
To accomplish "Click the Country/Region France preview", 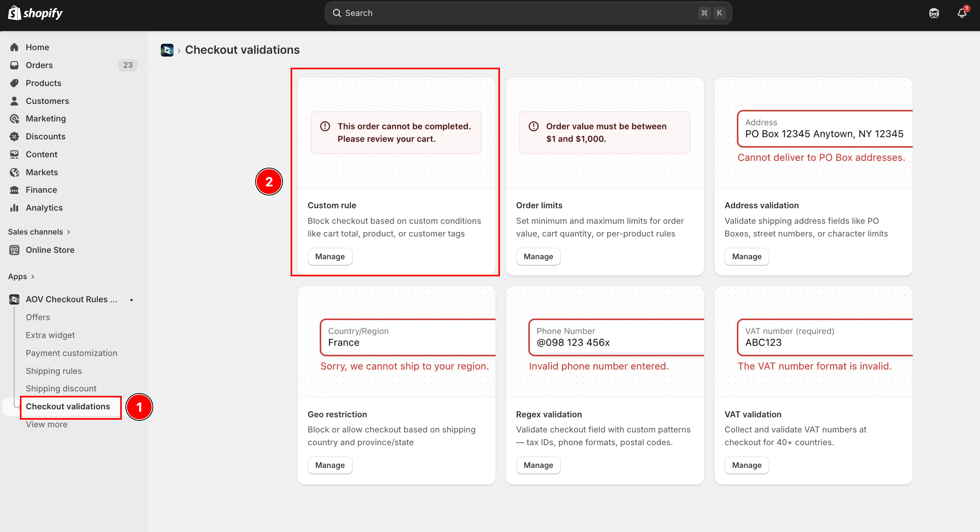I will 408,337.
